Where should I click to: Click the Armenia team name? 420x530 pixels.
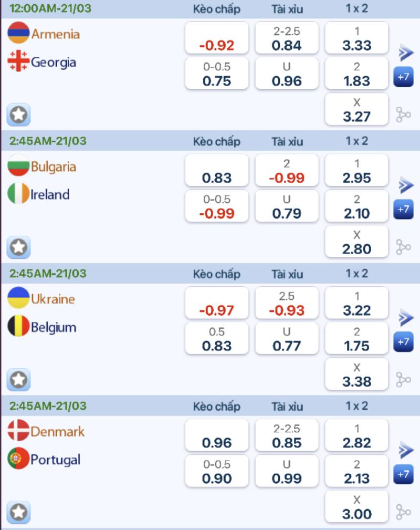pos(55,34)
